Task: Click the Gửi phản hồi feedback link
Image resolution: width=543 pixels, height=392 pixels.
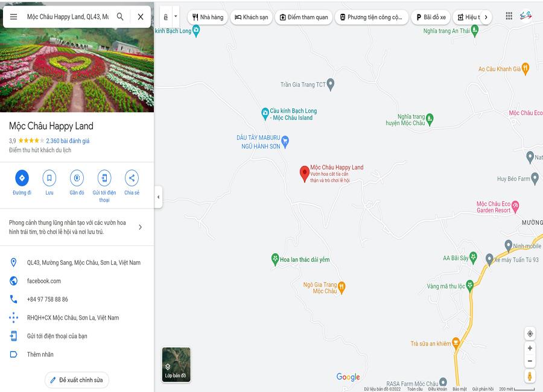Action: pyautogui.click(x=483, y=389)
